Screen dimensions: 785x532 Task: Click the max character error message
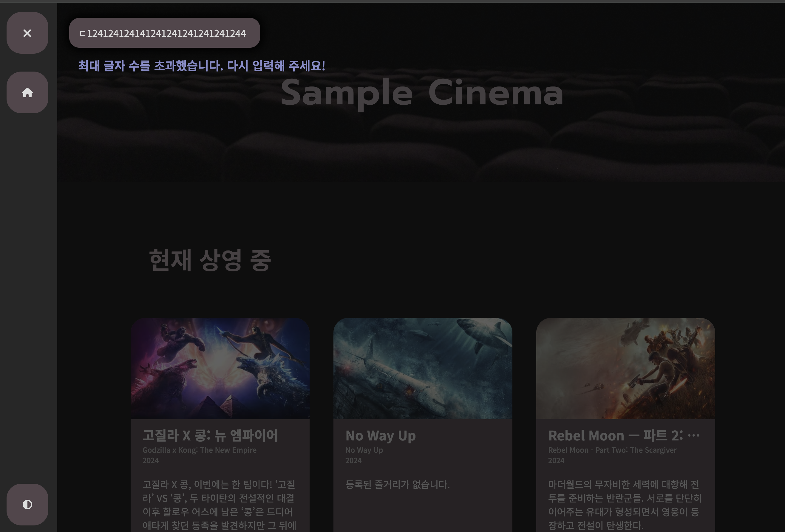tap(202, 66)
